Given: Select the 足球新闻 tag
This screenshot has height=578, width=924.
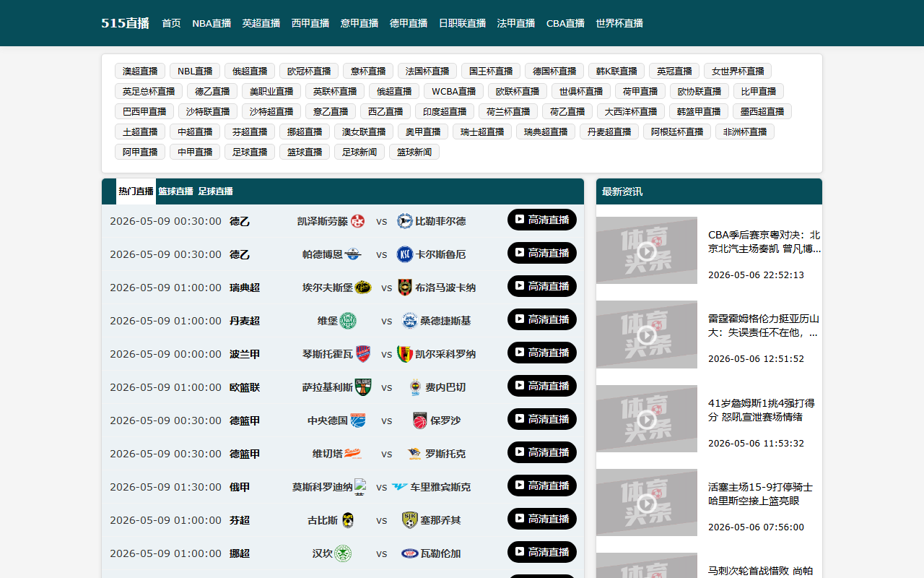Looking at the screenshot, I should tap(359, 152).
